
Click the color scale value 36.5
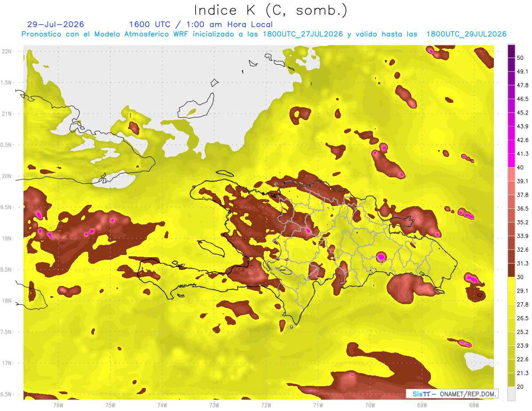click(x=523, y=209)
